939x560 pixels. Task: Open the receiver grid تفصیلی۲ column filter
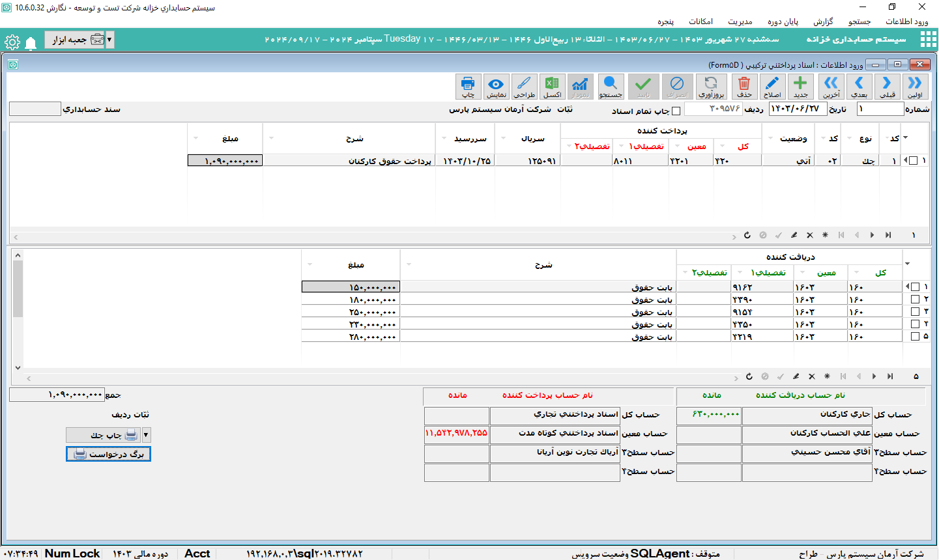pos(685,272)
